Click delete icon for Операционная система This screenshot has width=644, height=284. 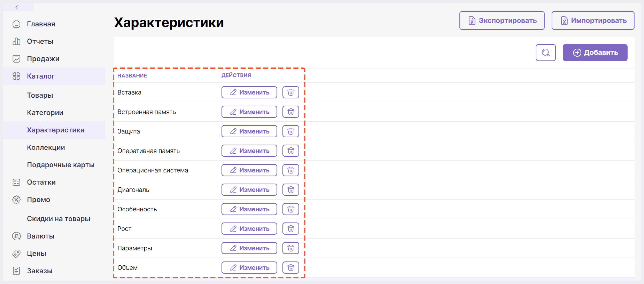coord(291,170)
